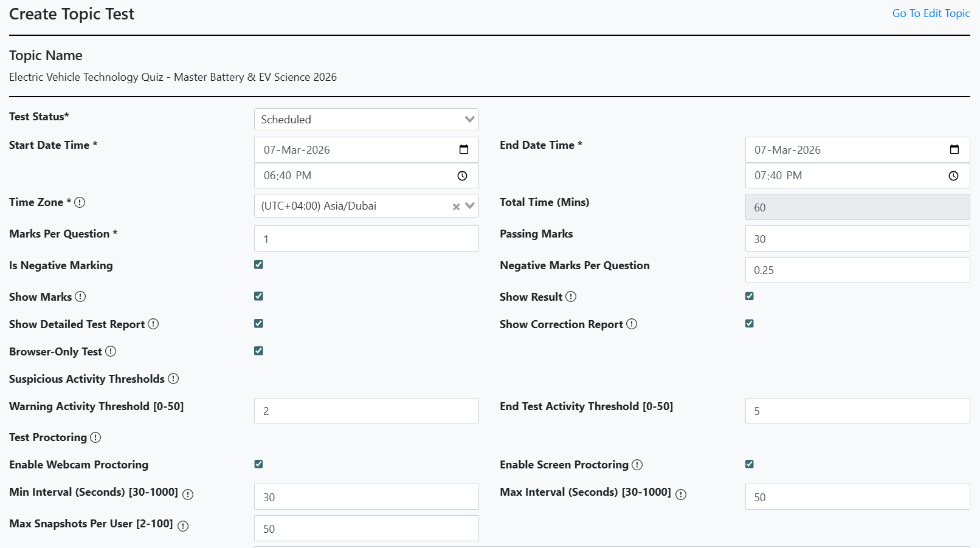Disable the Enable Webcam Proctoring checkbox

coord(258,464)
